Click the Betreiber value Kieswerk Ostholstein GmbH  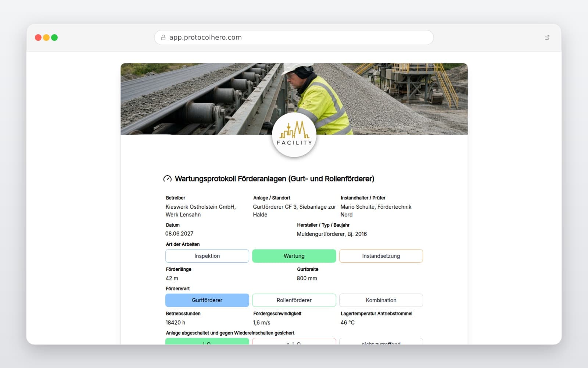pos(201,210)
